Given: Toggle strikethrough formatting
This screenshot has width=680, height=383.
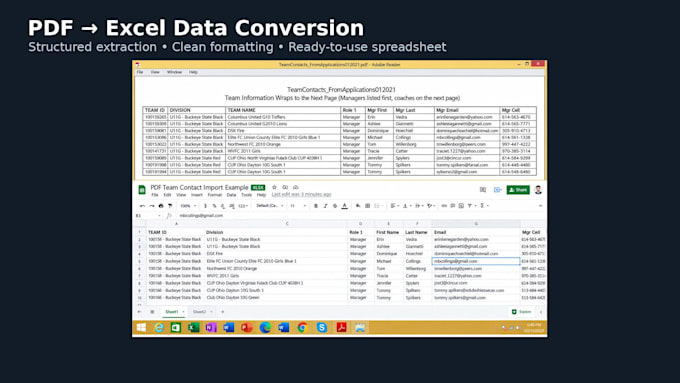Looking at the screenshot, I should click(335, 206).
